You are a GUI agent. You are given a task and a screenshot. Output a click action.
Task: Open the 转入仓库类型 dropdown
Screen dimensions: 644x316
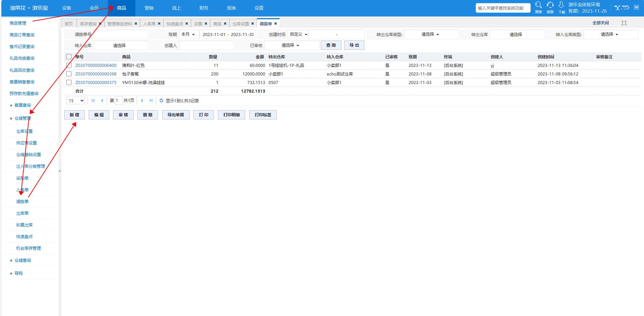tap(611, 34)
